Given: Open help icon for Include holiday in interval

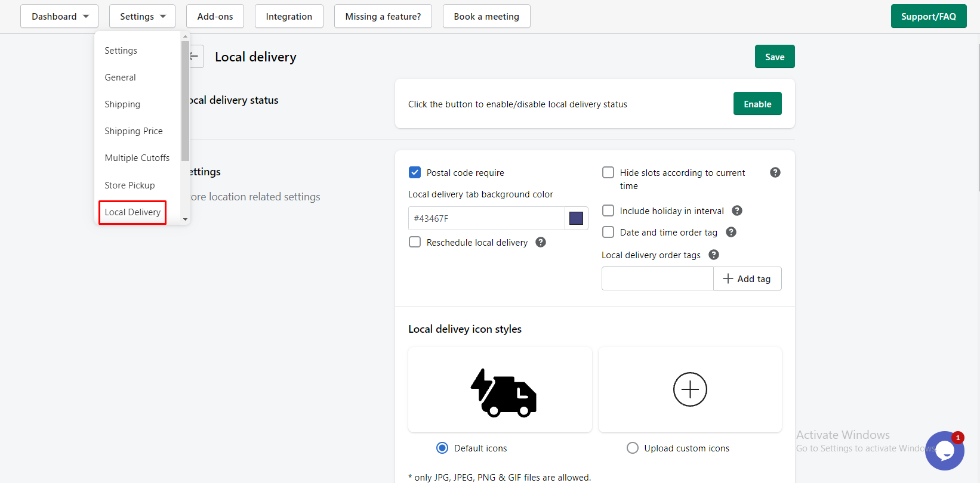Looking at the screenshot, I should coord(737,210).
